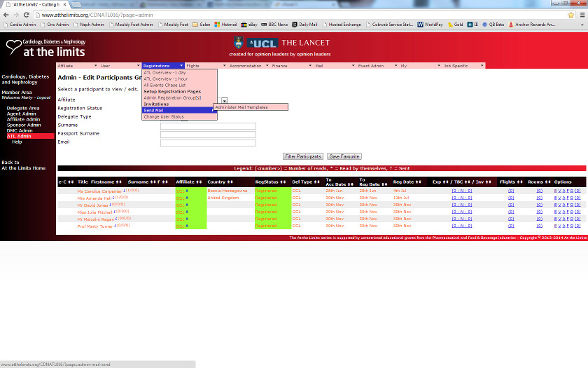Open the Anchor Rewards bookmark
Viewport: 588px width, 368px height.
532,25
